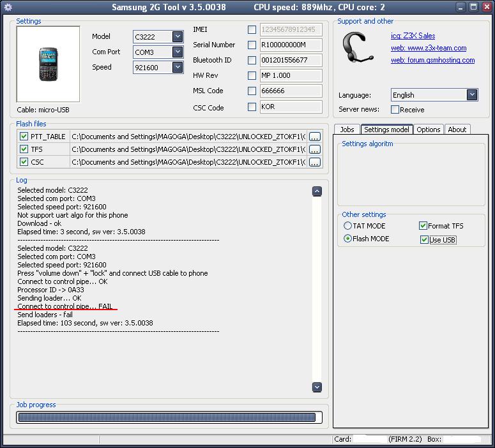Click the MSL Code field 666666
Viewport: 495px width, 448px height.
point(291,91)
